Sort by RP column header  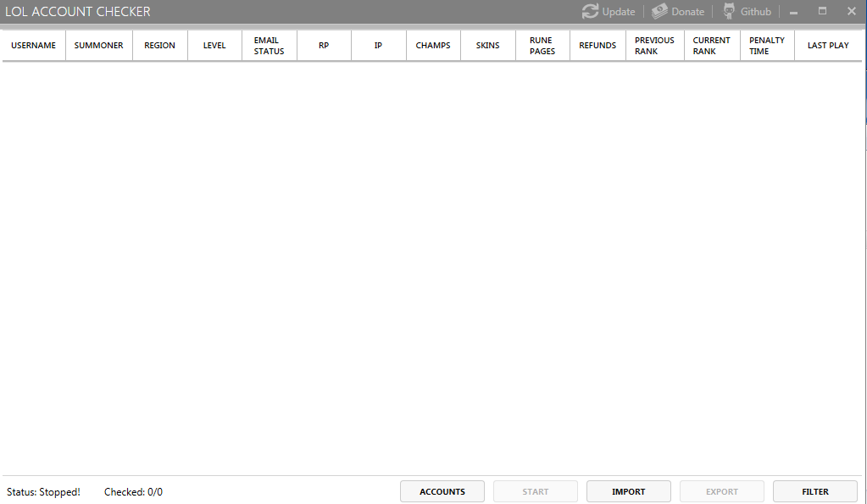(324, 45)
